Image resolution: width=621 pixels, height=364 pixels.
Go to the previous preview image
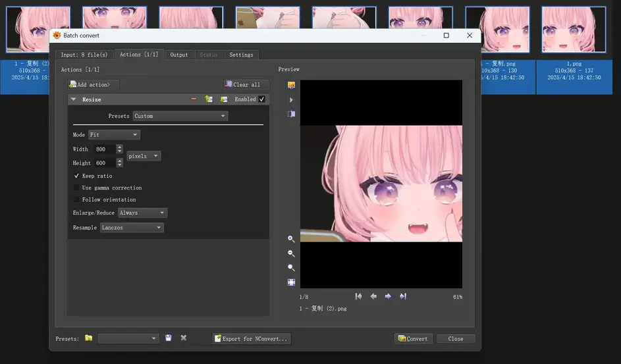373,297
